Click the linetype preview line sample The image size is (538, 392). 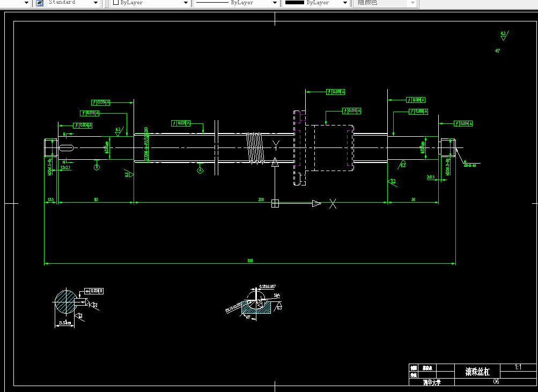tap(212, 2)
